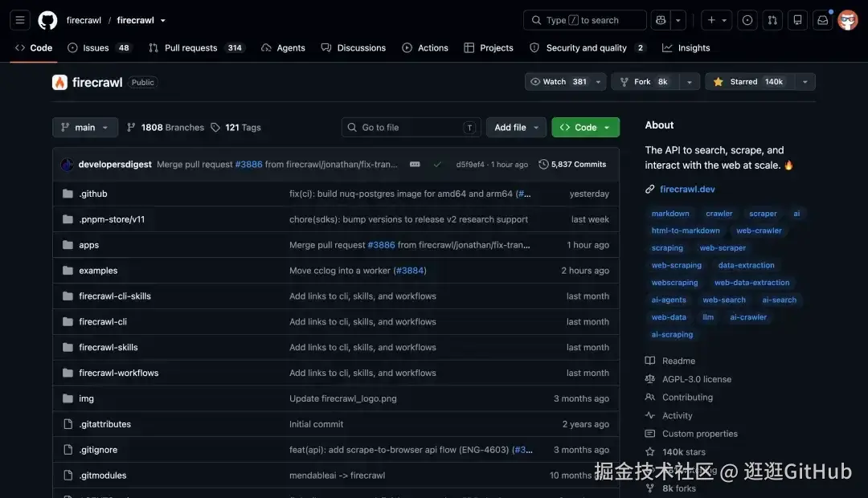The width and height of the screenshot is (868, 498).
Task: Open the .gitattributes file
Action: click(104, 424)
